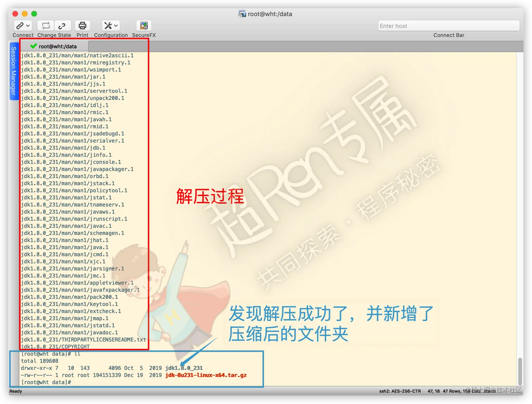Image resolution: width=532 pixels, height=404 pixels.
Task: Click the line jdk1.8.0_231/man/man1/servertool.1
Action: [74, 91]
